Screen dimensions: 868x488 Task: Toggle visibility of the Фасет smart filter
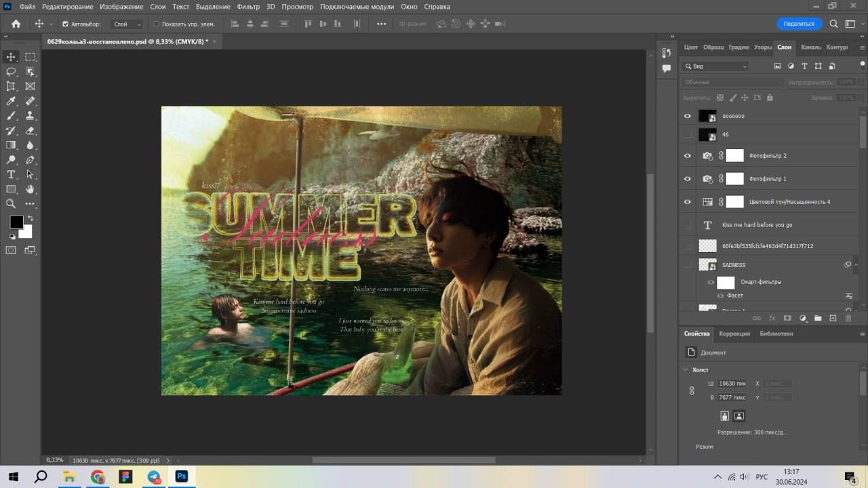tap(721, 296)
